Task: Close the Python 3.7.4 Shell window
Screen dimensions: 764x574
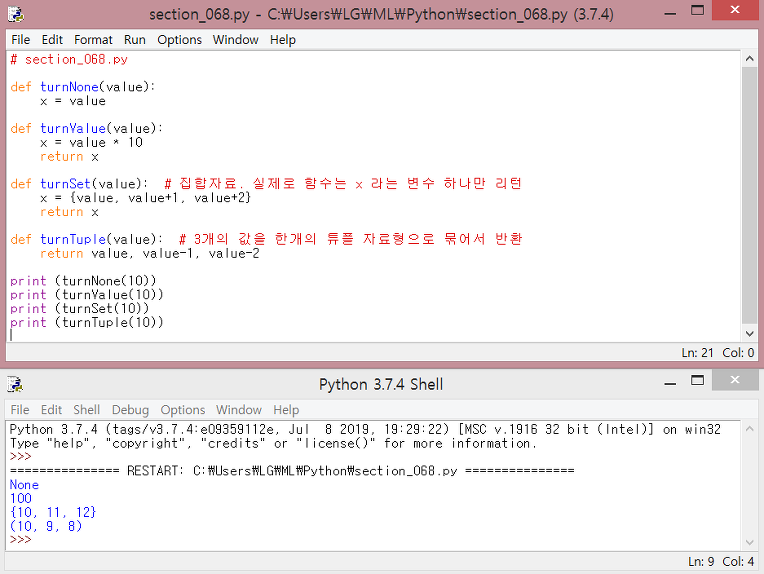Action: (x=735, y=380)
